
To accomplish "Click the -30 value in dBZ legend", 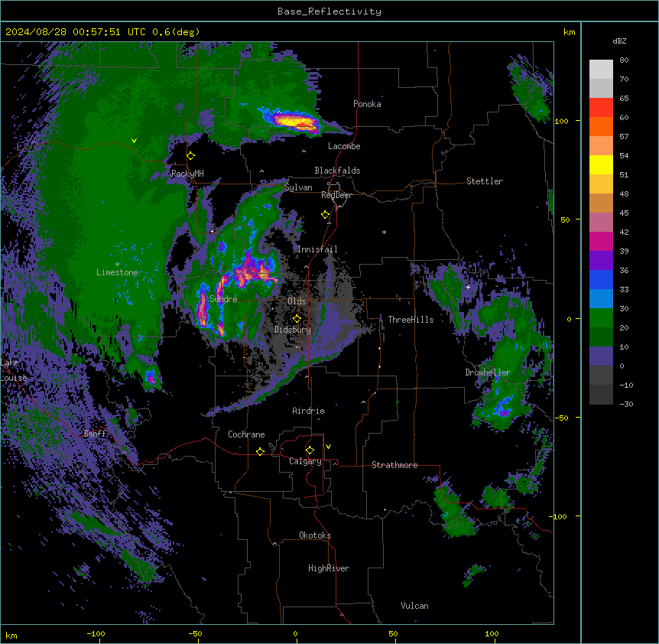I will click(626, 405).
